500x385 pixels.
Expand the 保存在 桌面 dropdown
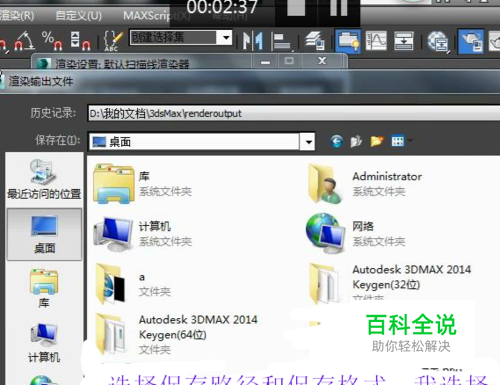coord(308,142)
